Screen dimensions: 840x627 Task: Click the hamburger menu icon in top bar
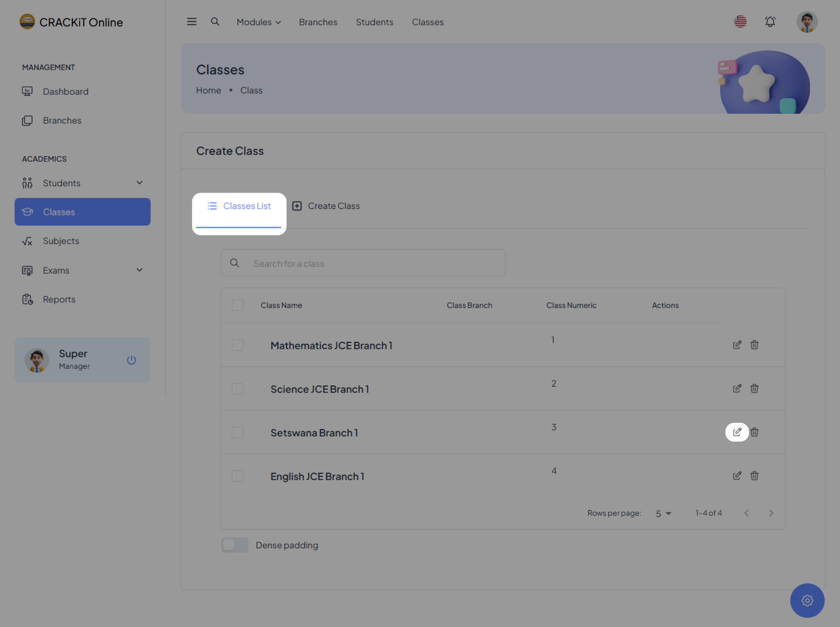(192, 22)
